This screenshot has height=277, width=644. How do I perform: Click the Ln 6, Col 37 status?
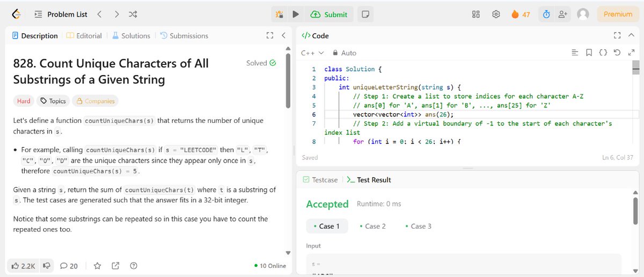[619, 157]
